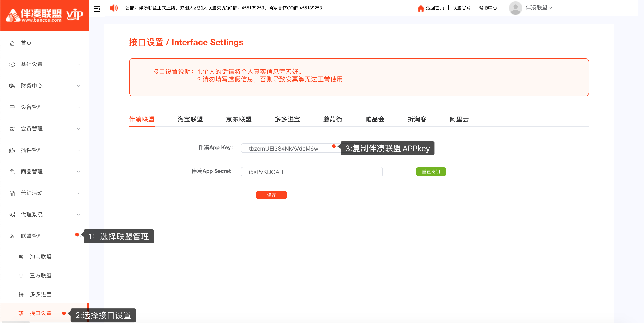Switch to the 唯品会 tab
Image resolution: width=644 pixels, height=323 pixels.
click(x=375, y=119)
